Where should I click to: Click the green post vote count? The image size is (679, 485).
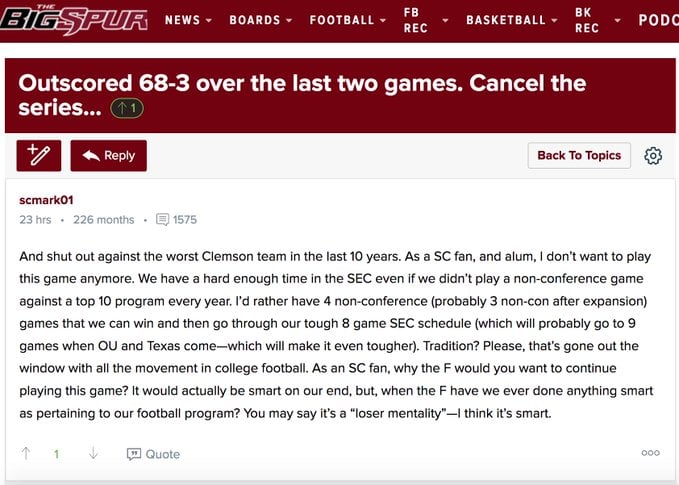click(56, 454)
